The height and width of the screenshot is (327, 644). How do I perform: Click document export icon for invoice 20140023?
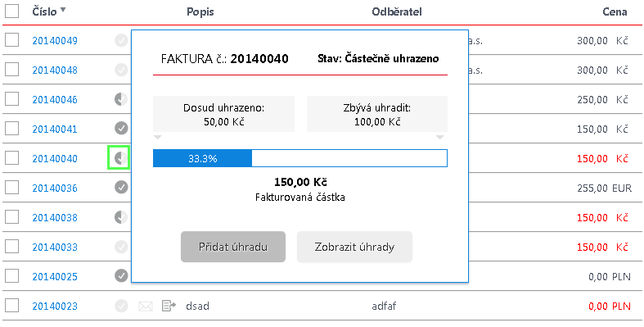click(x=169, y=306)
